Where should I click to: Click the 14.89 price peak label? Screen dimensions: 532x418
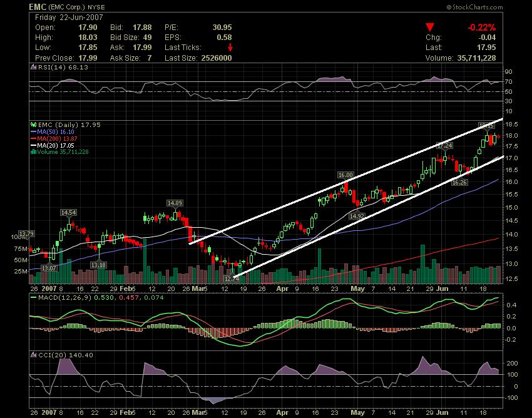(175, 203)
